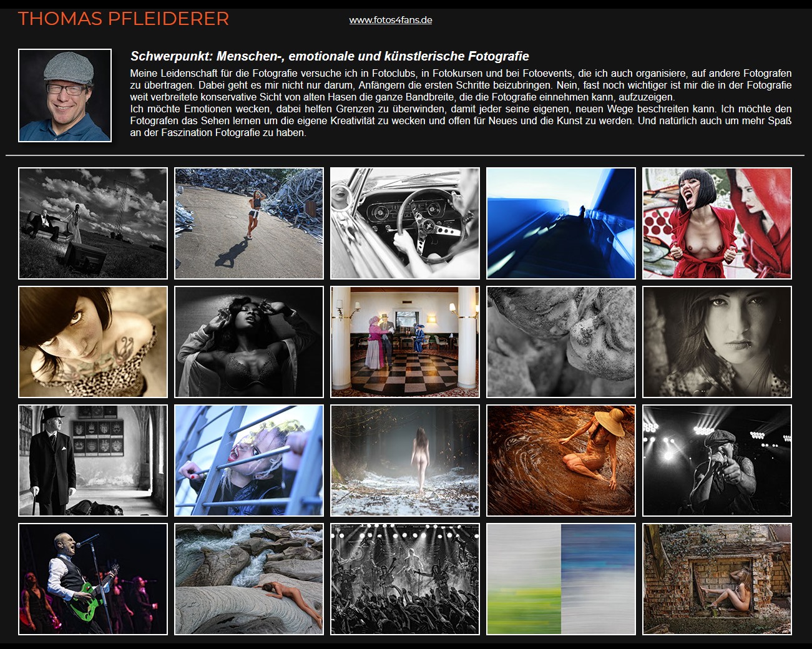Screen dimensions: 812x649
Task: Click the Schwerpunkt heading text
Action: pyautogui.click(x=330, y=56)
